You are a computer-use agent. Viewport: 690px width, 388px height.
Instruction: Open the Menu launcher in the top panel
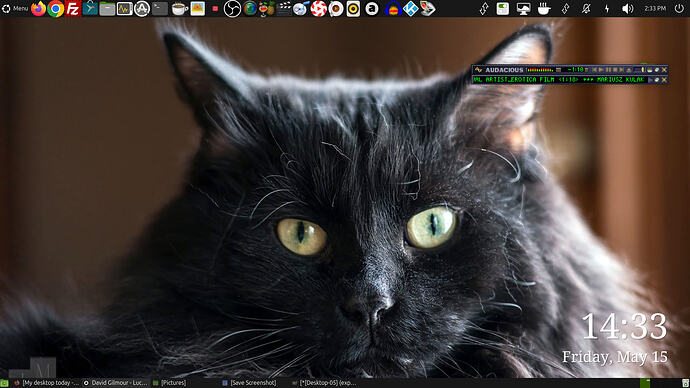pos(15,8)
